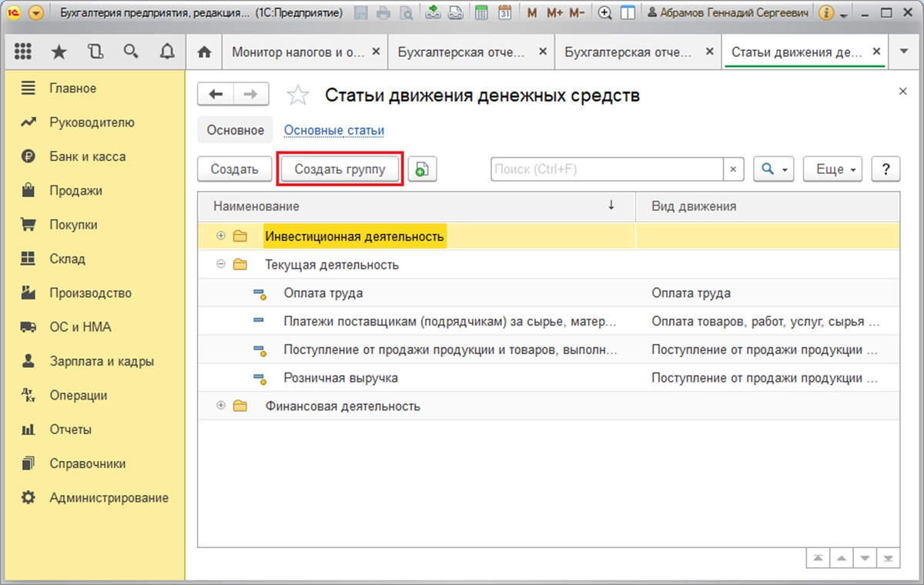This screenshot has height=585, width=924.
Task: Collapse the Текущая деятельность group
Action: 221,264
